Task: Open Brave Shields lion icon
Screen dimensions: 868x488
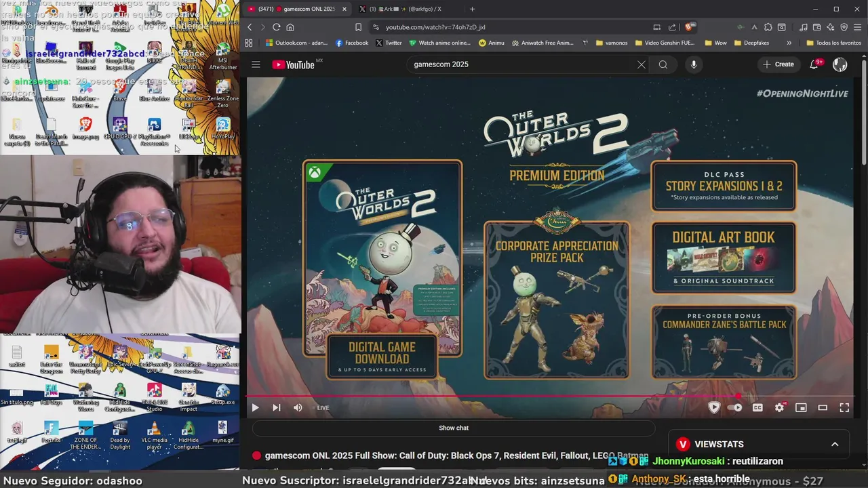Action: (x=689, y=27)
